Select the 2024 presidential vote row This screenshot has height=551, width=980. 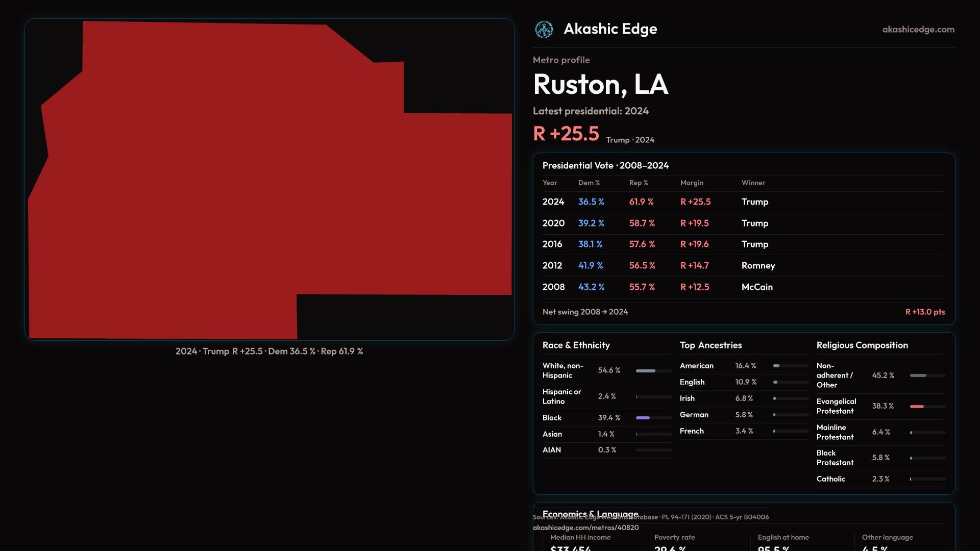click(743, 202)
